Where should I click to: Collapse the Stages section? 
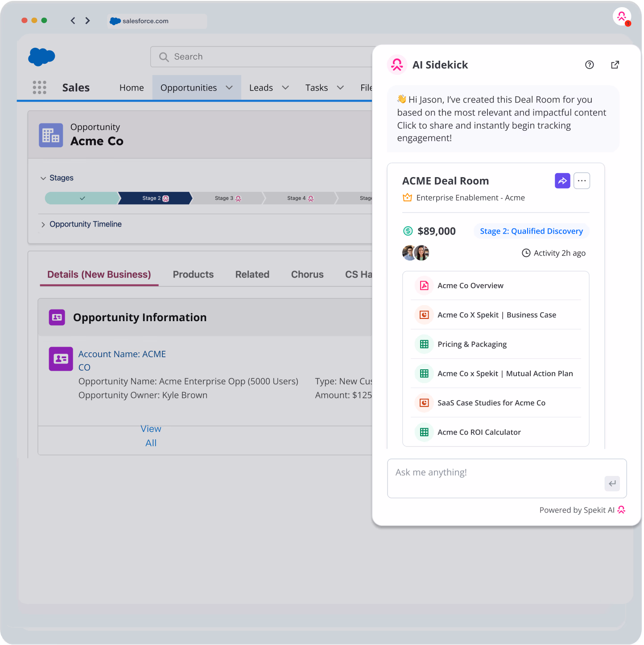point(43,178)
